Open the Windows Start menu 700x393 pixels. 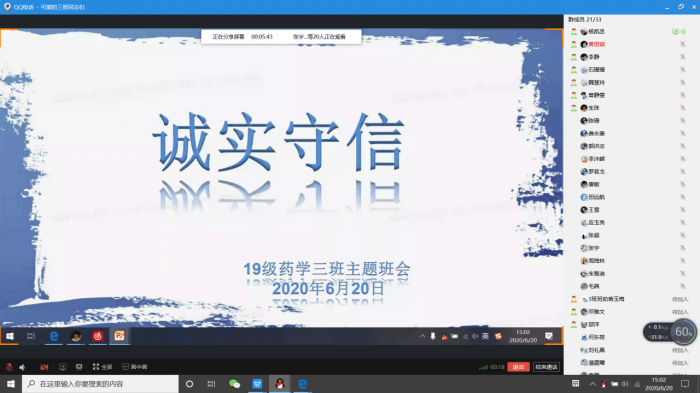(11, 384)
